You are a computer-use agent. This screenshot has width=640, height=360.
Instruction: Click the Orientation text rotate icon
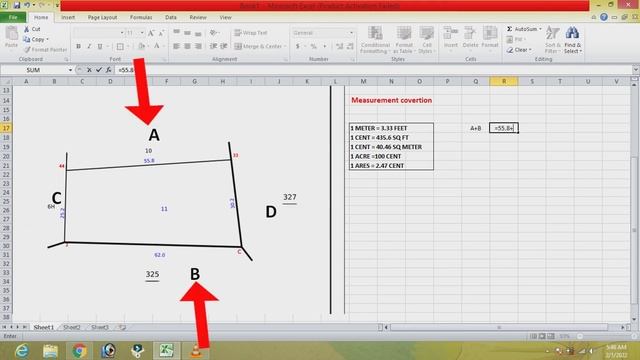[x=213, y=33]
